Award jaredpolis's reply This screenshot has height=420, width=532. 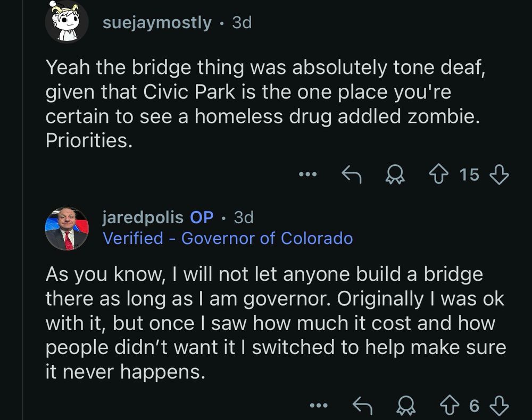coord(407,406)
